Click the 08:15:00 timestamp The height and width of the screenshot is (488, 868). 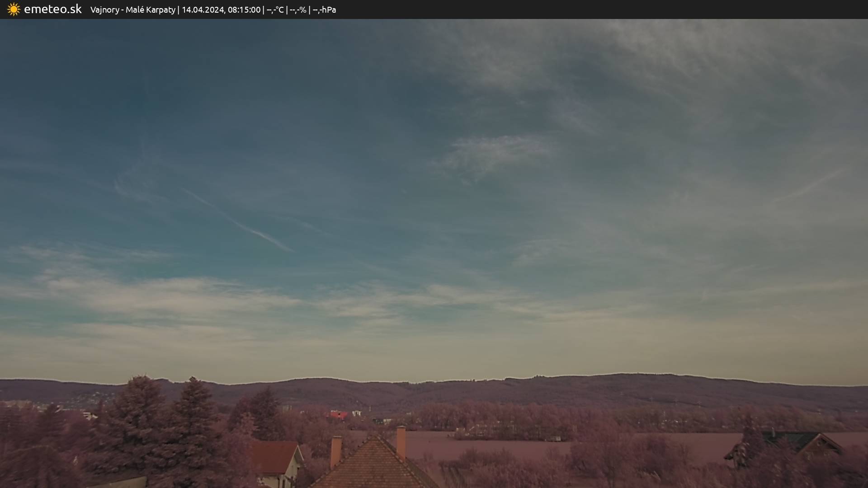point(244,9)
